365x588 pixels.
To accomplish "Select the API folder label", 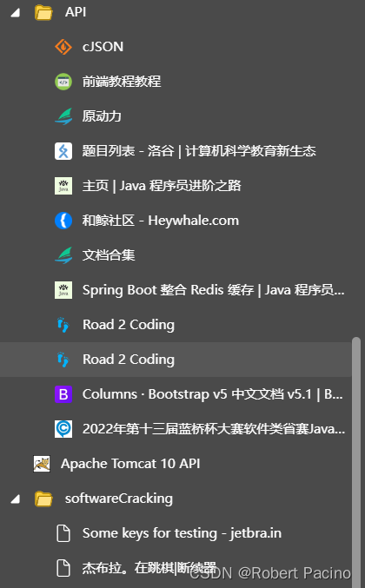I will point(76,12).
